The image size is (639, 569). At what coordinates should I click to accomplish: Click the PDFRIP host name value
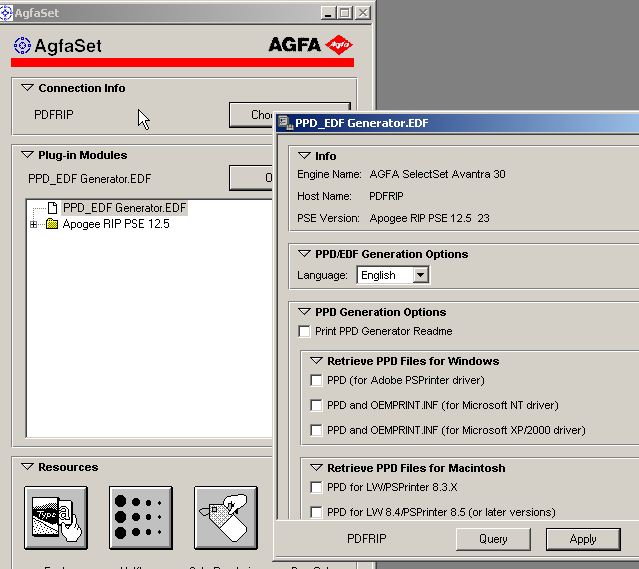pyautogui.click(x=386, y=196)
